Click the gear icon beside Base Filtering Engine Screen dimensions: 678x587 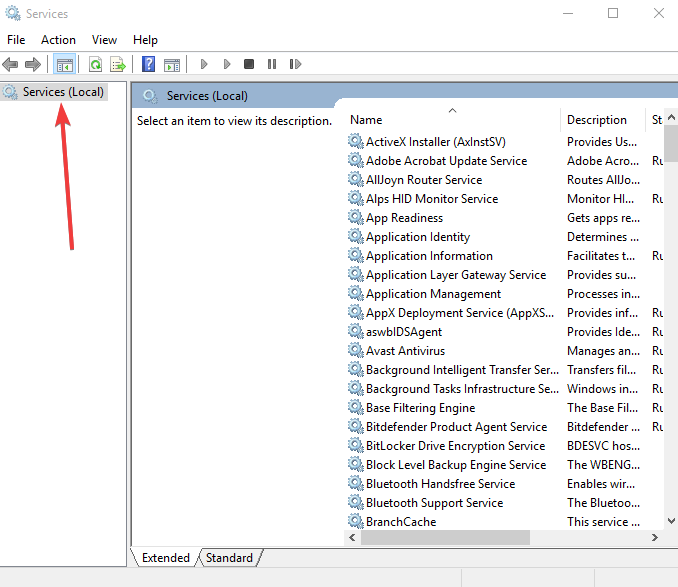click(x=356, y=407)
